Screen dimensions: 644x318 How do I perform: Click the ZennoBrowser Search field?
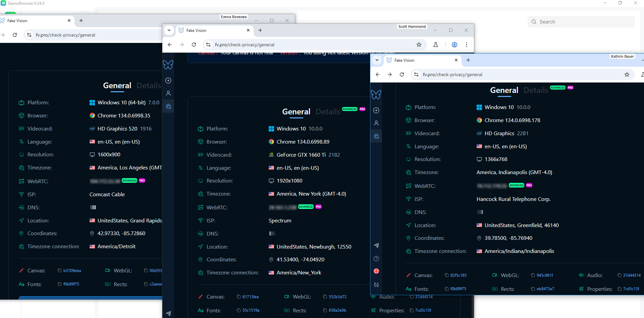click(x=581, y=22)
